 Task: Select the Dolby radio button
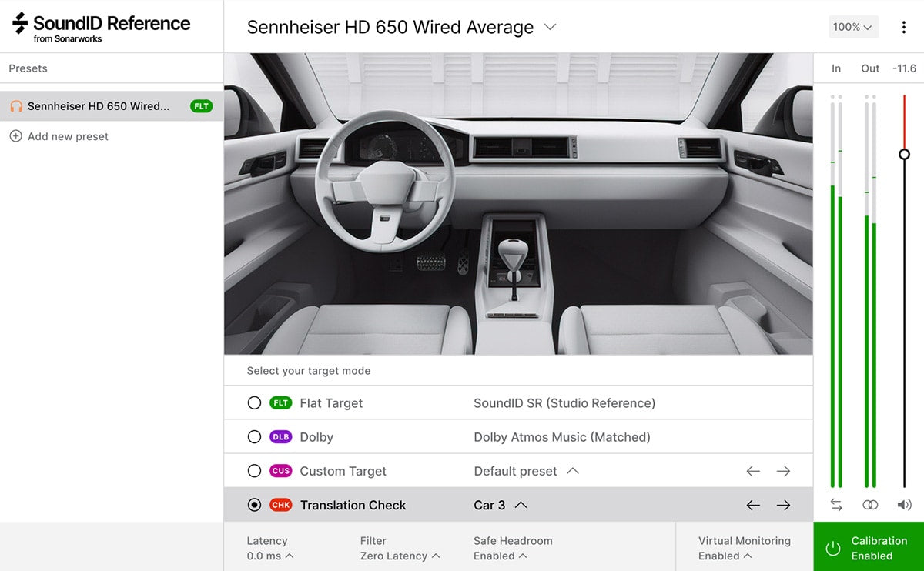coord(254,436)
